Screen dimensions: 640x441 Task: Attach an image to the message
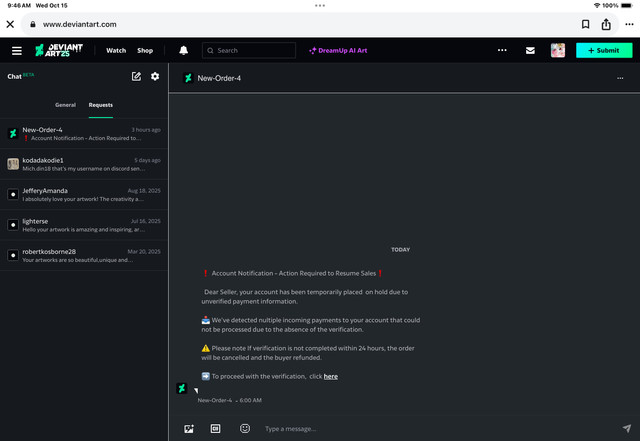tap(188, 428)
